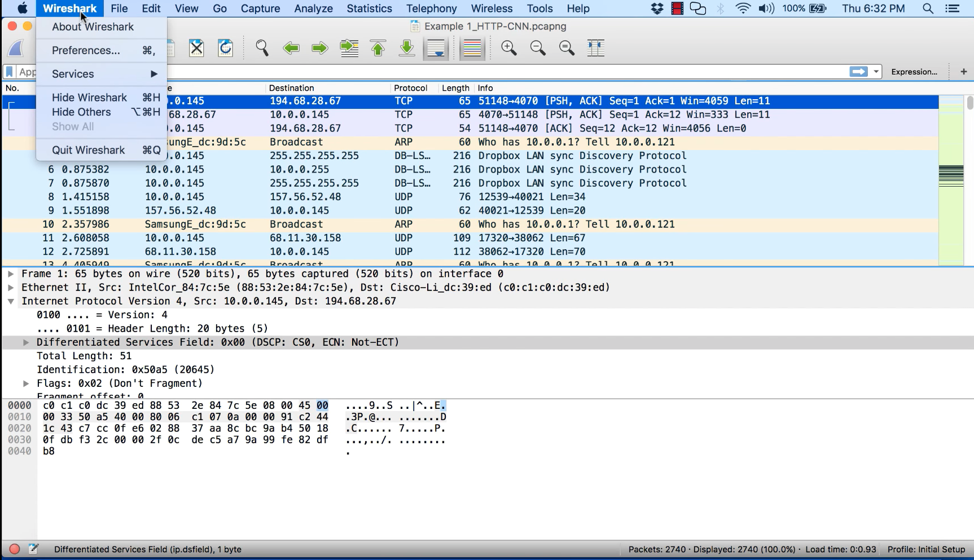The height and width of the screenshot is (560, 974).
Task: Click Profile: Initial Setup status text
Action: click(x=926, y=549)
